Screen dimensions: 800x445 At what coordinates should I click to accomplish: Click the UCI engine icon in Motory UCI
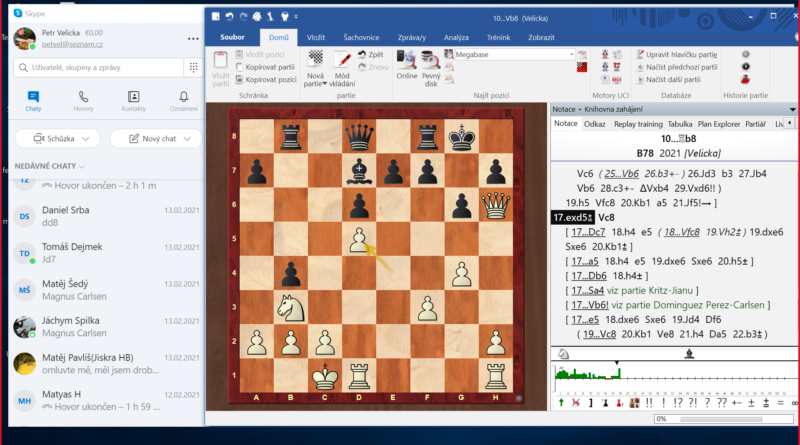click(x=617, y=80)
